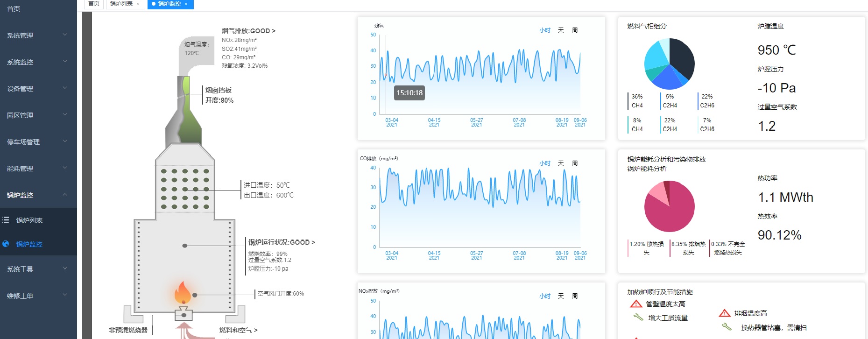The height and width of the screenshot is (339, 868).
Task: Expand the 设备管理 menu section
Action: tap(37, 88)
